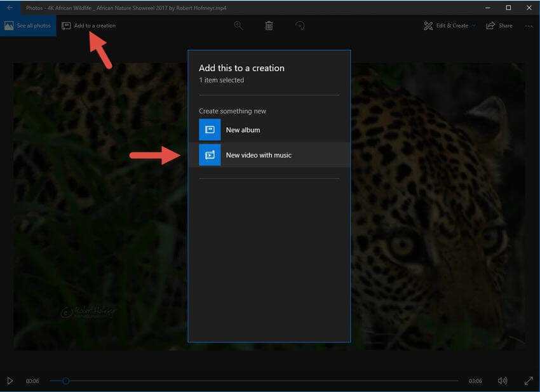The image size is (540, 392).
Task: Open the more options ellipsis menu
Action: click(x=529, y=26)
